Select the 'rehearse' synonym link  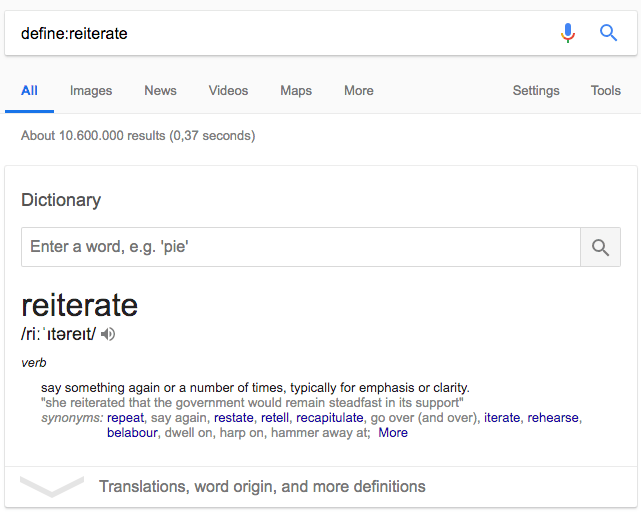(x=554, y=417)
